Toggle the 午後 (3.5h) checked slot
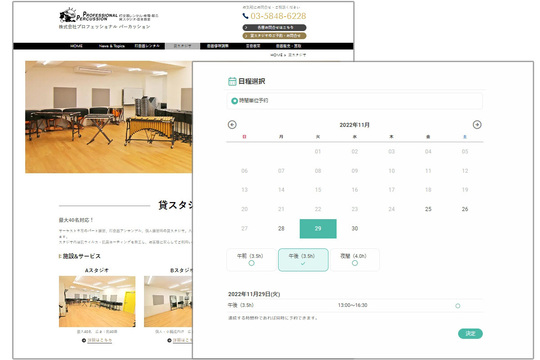The width and height of the screenshot is (540, 360). point(303,260)
